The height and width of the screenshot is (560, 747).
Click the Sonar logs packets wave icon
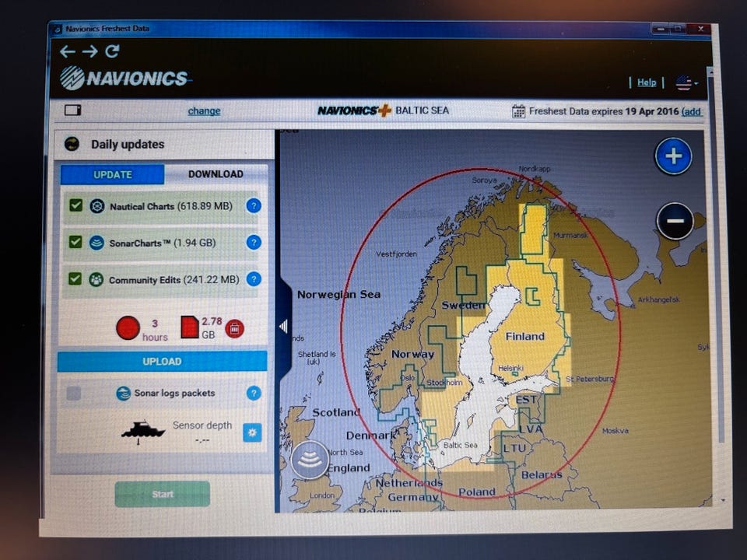click(x=124, y=394)
